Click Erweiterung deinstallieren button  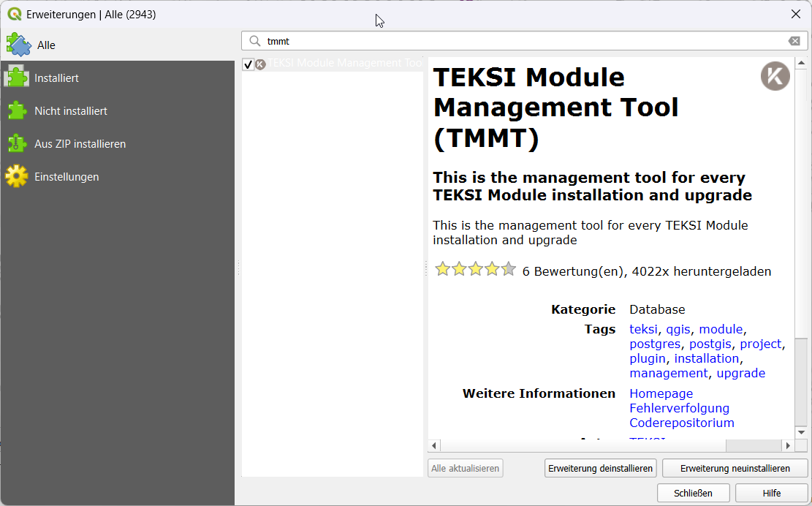click(x=600, y=468)
